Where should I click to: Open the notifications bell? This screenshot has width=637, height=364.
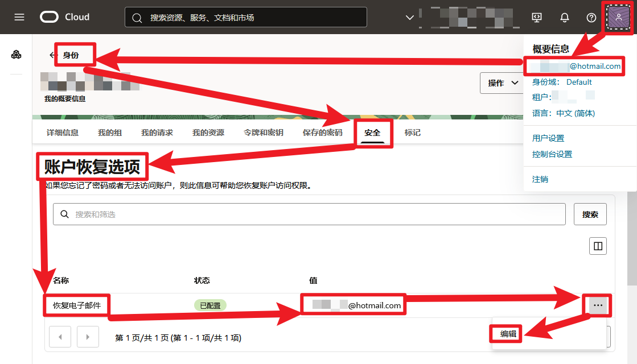pos(564,17)
